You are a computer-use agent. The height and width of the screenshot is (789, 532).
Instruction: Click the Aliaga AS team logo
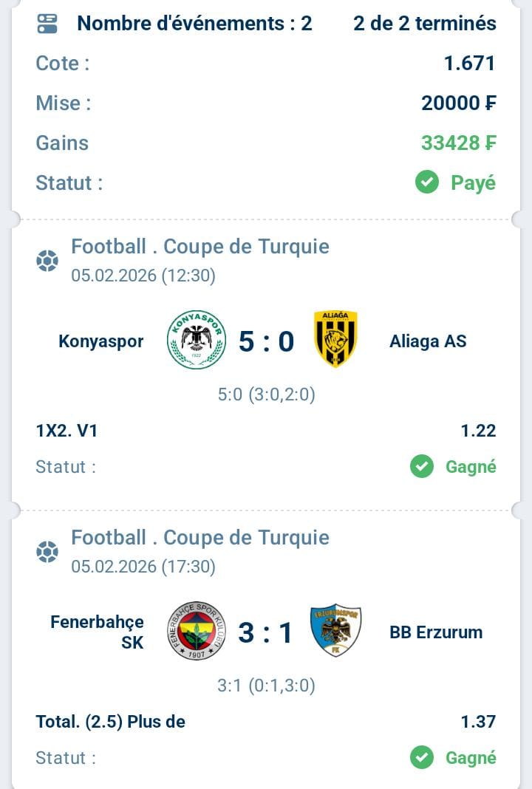click(335, 339)
